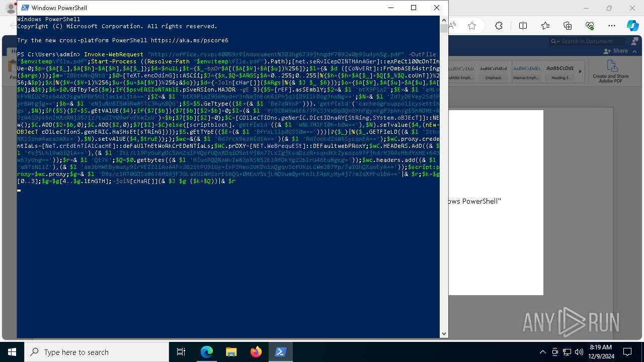
Task: Open Copilot in Edge
Action: coord(632,26)
